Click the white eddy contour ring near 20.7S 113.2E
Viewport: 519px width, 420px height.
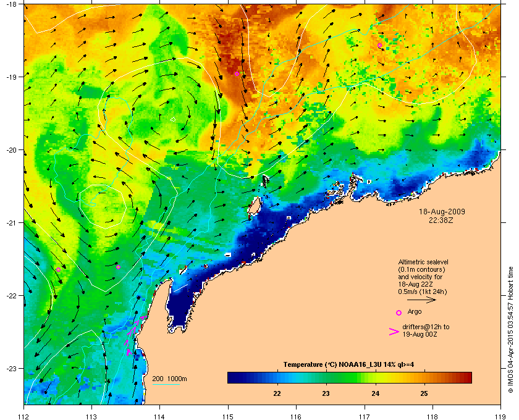pyautogui.click(x=103, y=206)
